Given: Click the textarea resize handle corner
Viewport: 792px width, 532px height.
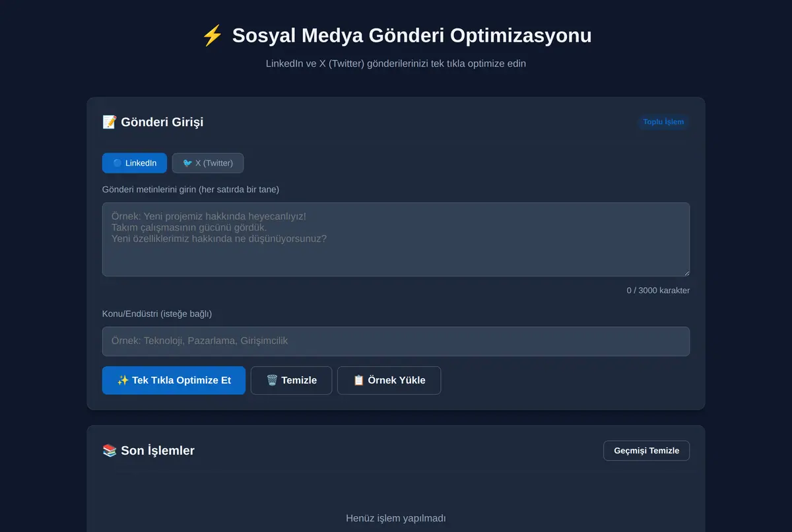Looking at the screenshot, I should (x=686, y=273).
